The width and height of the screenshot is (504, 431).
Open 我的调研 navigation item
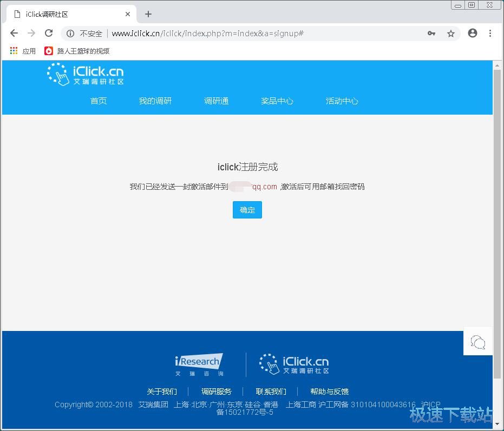click(155, 101)
